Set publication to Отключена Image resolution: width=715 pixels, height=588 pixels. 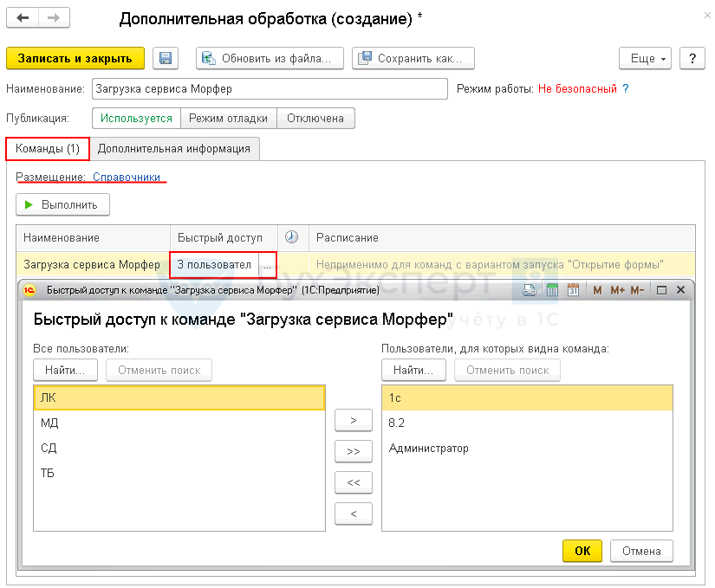315,119
